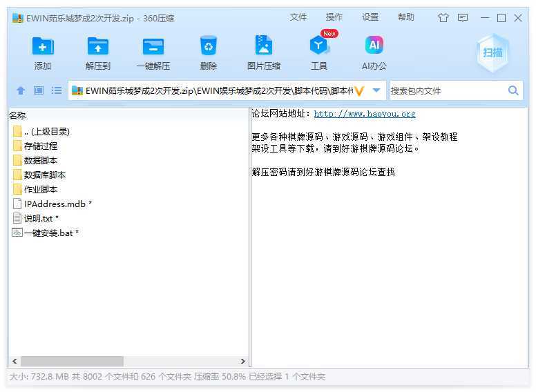Click the orange V icon in address bar

point(359,91)
